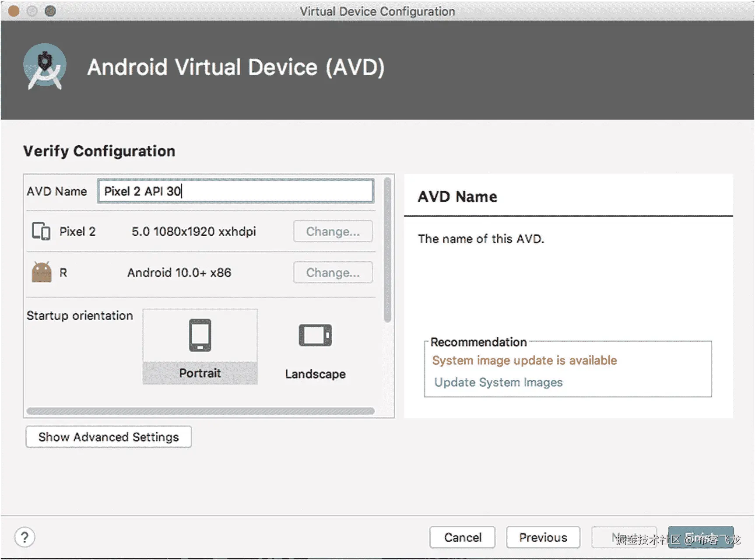Go back with the Previous button
This screenshot has width=755, height=560.
tap(543, 537)
